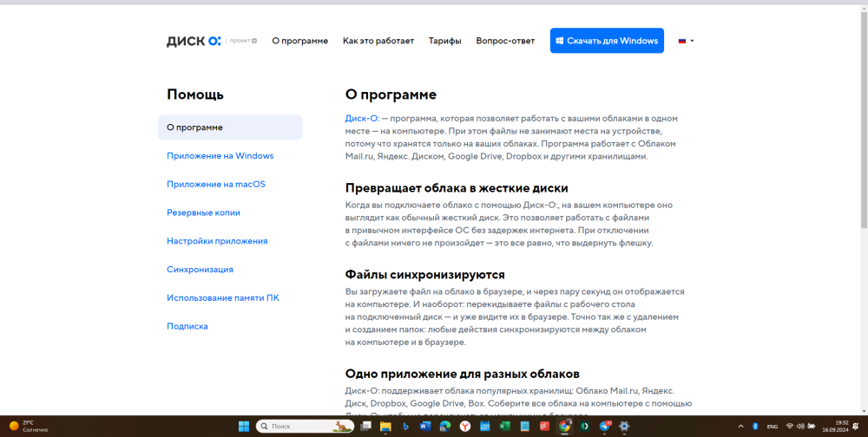This screenshot has height=437, width=868.
Task: Open Microsoft Edge from the taskbar
Action: [x=445, y=427]
